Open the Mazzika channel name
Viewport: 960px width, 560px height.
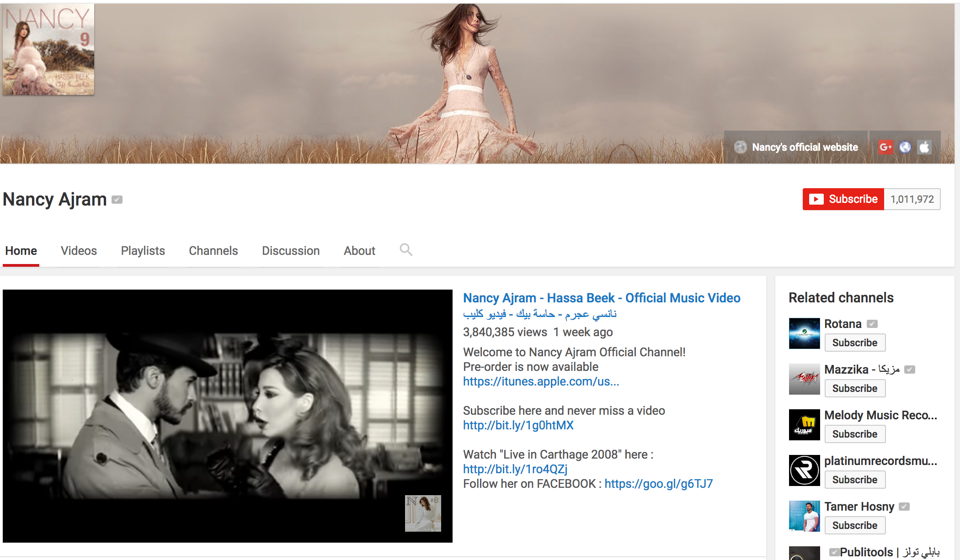pyautogui.click(x=862, y=370)
